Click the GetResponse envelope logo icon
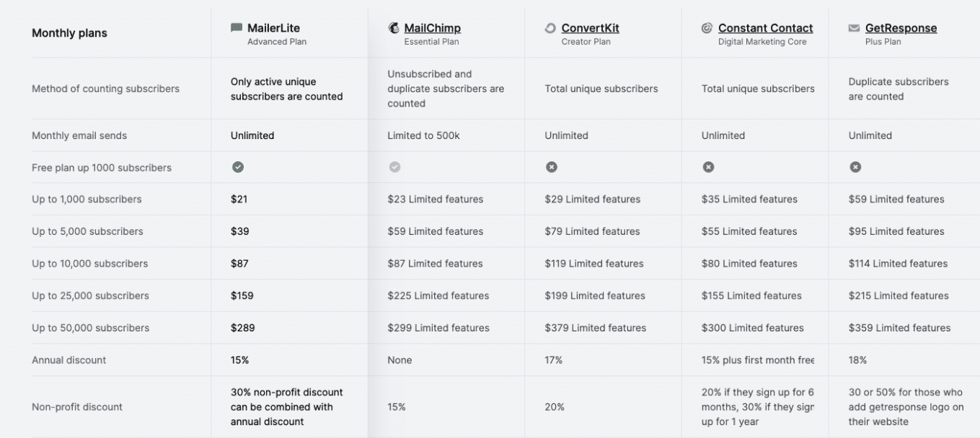Screen dimensions: 980x438 (x=854, y=28)
